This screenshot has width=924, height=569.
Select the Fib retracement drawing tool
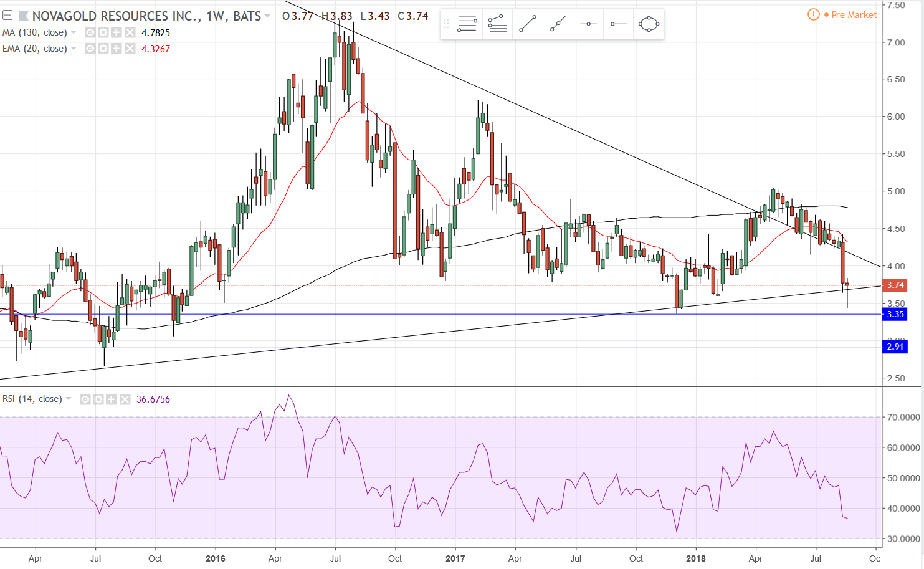tap(467, 24)
